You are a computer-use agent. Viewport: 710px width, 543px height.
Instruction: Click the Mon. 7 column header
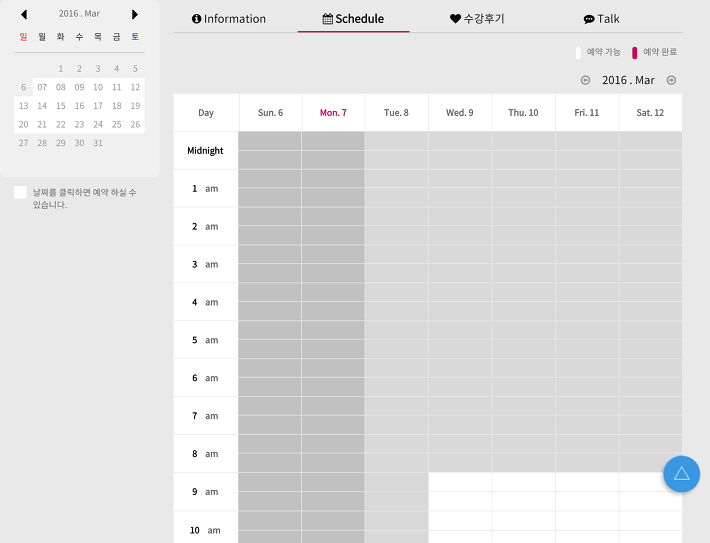333,113
